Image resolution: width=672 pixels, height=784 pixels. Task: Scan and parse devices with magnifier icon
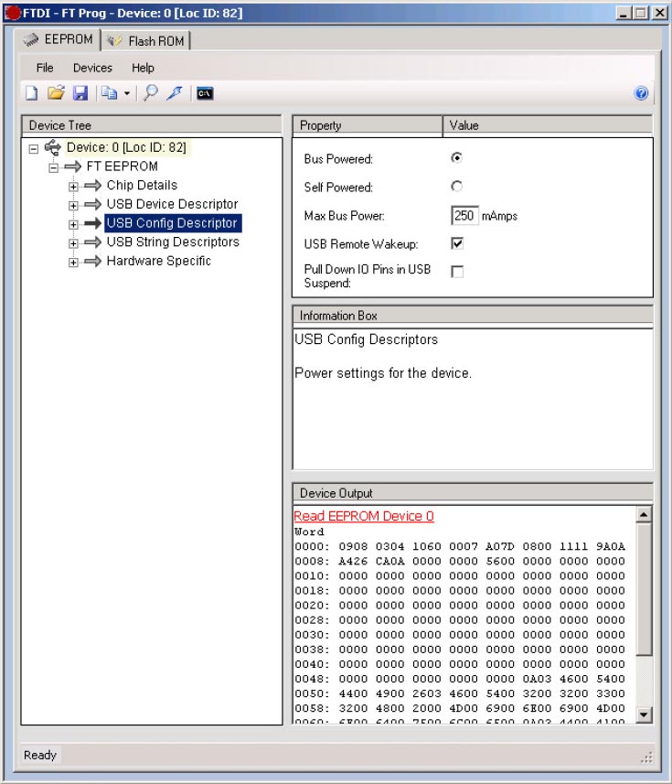[x=150, y=93]
